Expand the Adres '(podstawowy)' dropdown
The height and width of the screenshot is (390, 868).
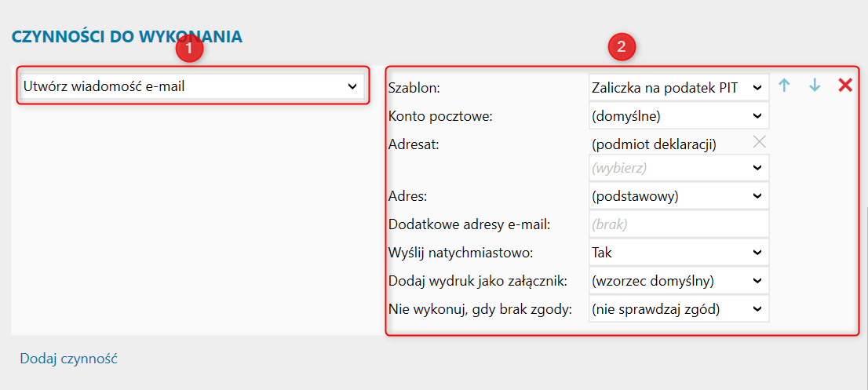tap(679, 196)
